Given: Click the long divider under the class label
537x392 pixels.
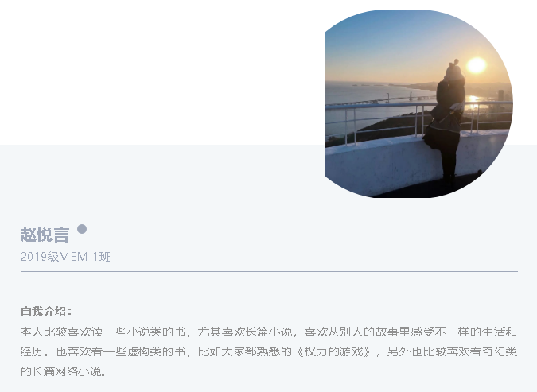Looking at the screenshot, I should [269, 271].
